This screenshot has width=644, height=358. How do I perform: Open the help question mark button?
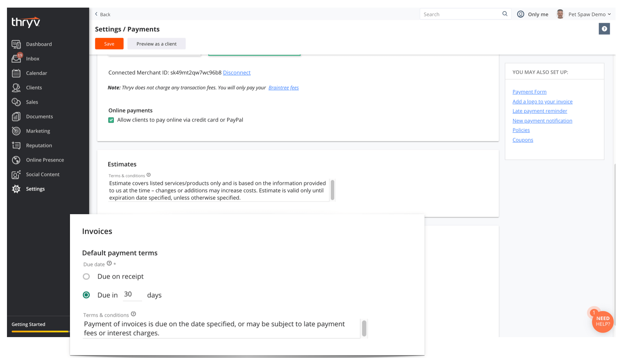click(x=604, y=29)
